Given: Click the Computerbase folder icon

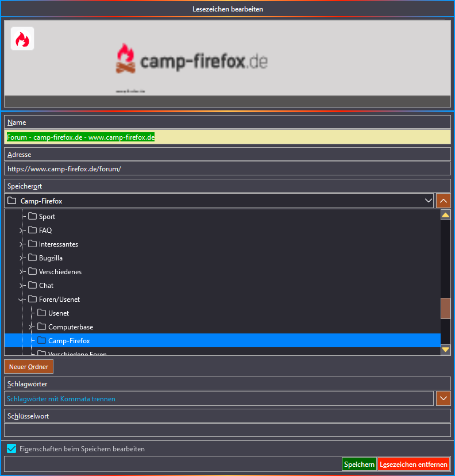Looking at the screenshot, I should [x=42, y=327].
